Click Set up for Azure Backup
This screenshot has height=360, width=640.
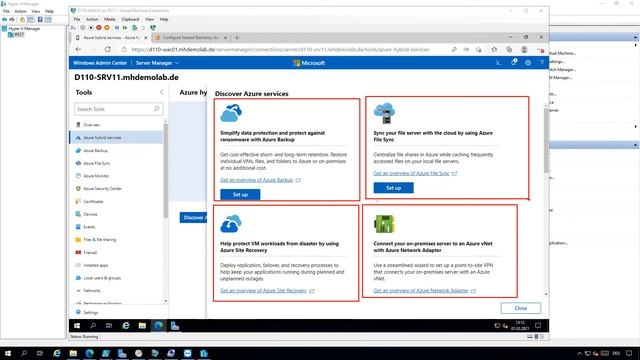[x=240, y=195]
